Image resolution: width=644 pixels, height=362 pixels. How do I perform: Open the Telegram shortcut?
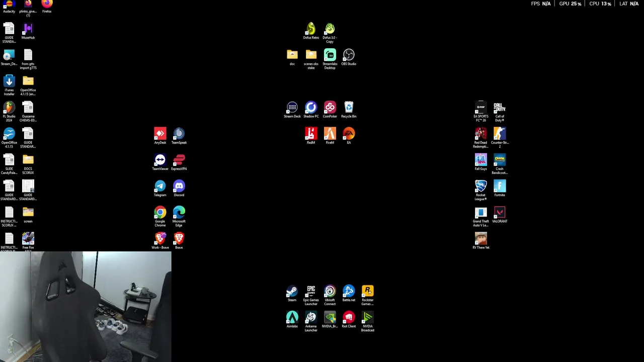click(160, 189)
